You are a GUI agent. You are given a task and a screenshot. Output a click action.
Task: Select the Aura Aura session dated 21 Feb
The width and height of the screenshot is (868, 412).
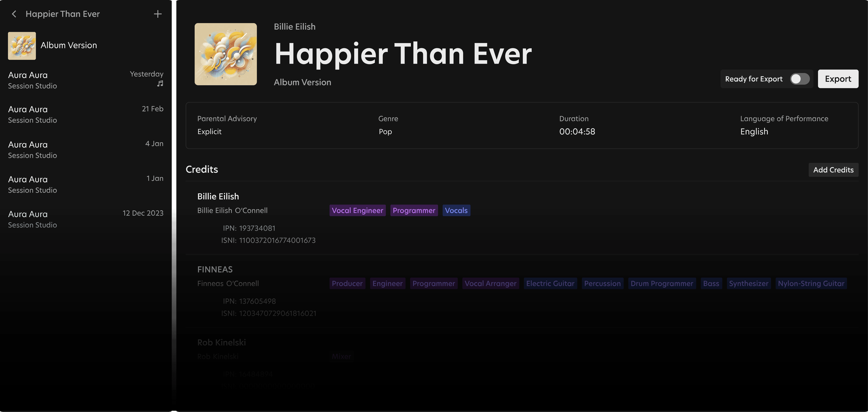coord(86,114)
